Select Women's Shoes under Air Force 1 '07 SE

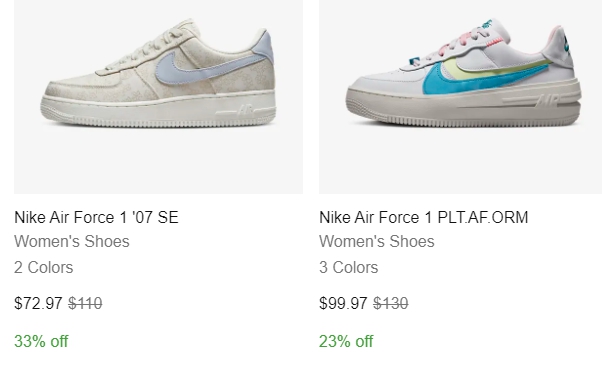coord(72,242)
